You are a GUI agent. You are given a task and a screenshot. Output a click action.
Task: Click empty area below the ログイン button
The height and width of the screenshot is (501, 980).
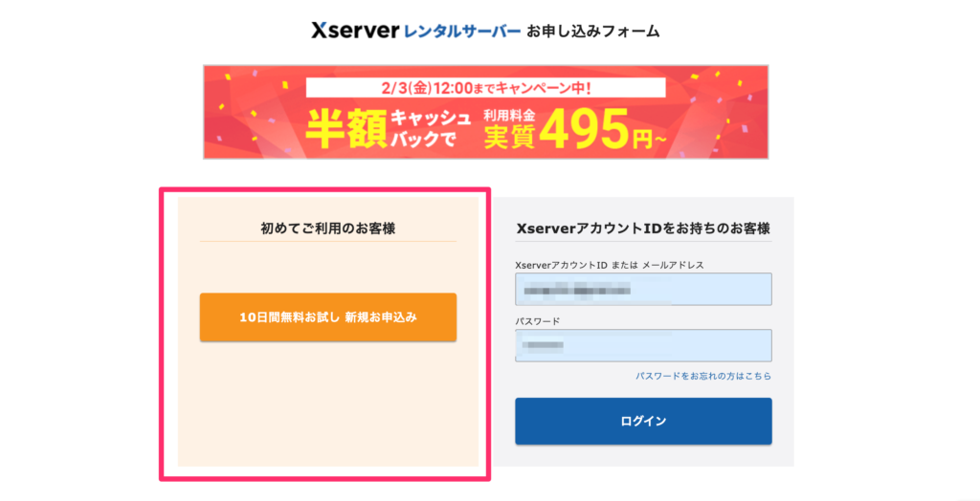point(643,455)
